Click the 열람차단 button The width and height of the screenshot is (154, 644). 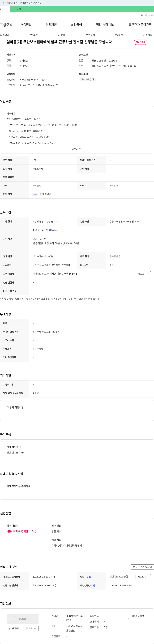click(31, 628)
